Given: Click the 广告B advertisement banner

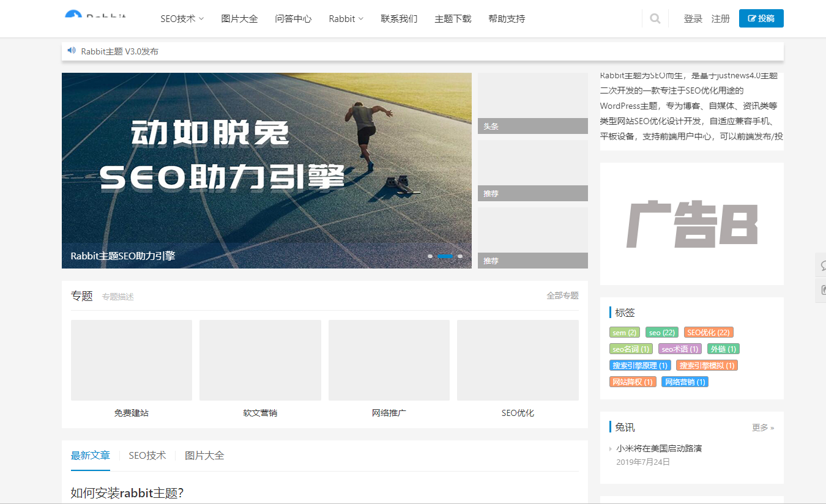Looking at the screenshot, I should 692,224.
